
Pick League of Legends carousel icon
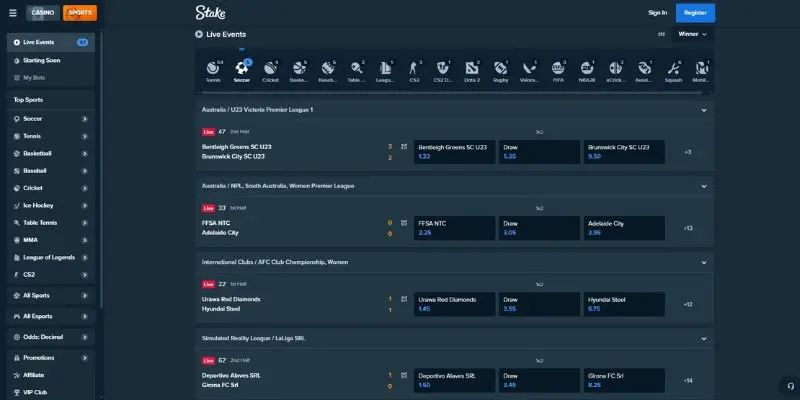pyautogui.click(x=385, y=68)
